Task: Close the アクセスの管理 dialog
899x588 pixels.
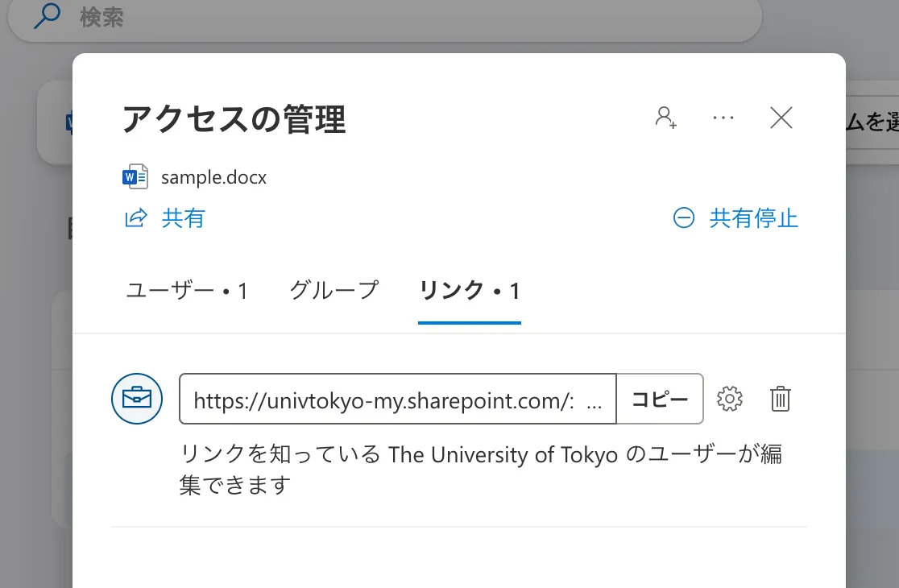Action: (781, 118)
